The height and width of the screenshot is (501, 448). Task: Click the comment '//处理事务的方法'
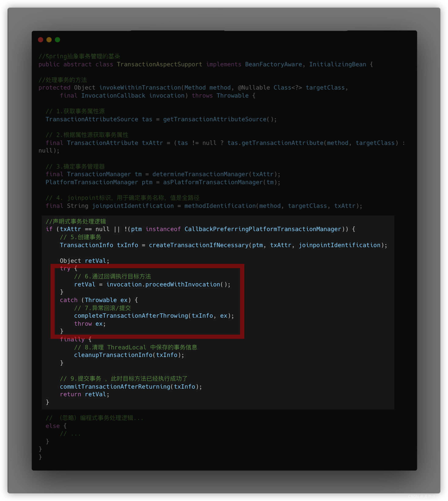(63, 80)
